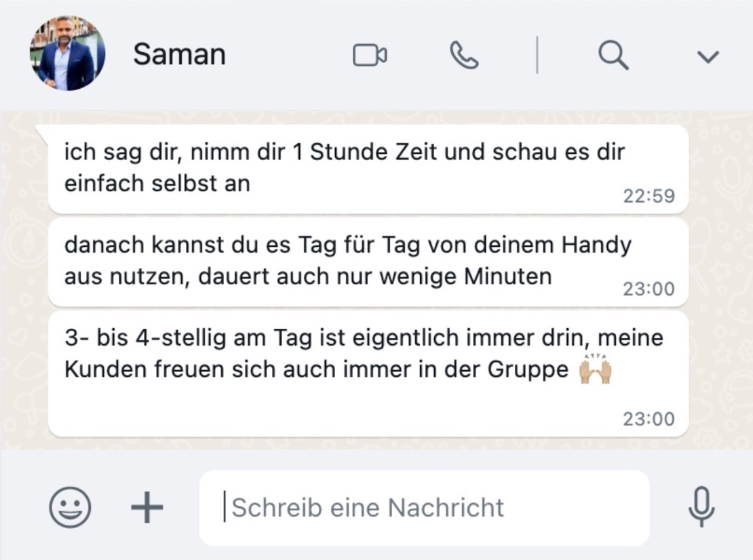Select the message starting 'danach kannst du'
The height and width of the screenshot is (560, 753).
(368, 262)
